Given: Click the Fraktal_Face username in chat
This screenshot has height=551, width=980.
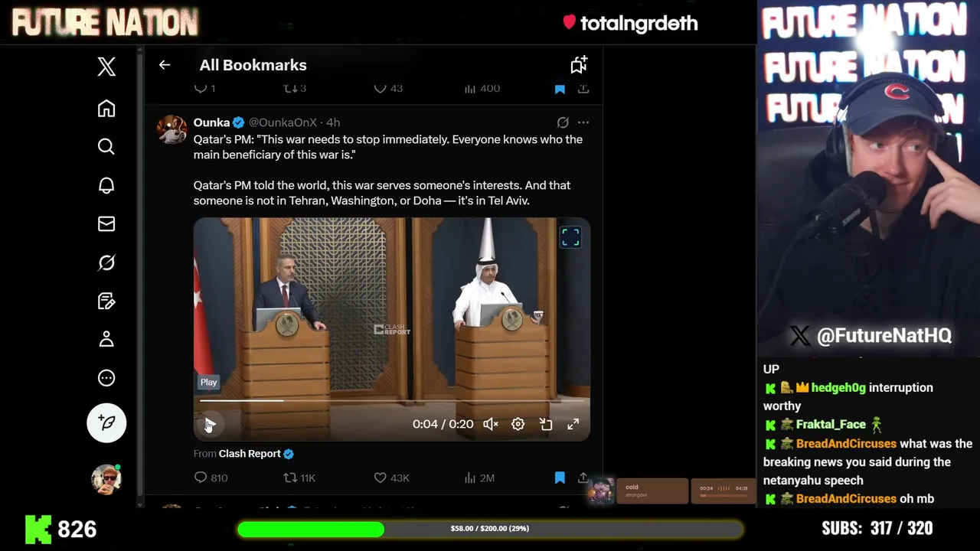Looking at the screenshot, I should coord(831,425).
